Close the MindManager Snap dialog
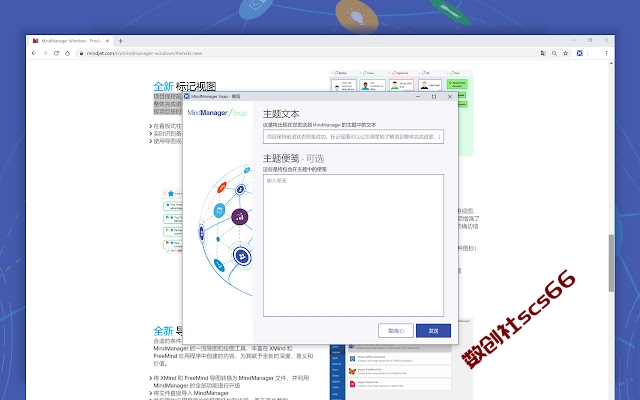 tap(450, 97)
